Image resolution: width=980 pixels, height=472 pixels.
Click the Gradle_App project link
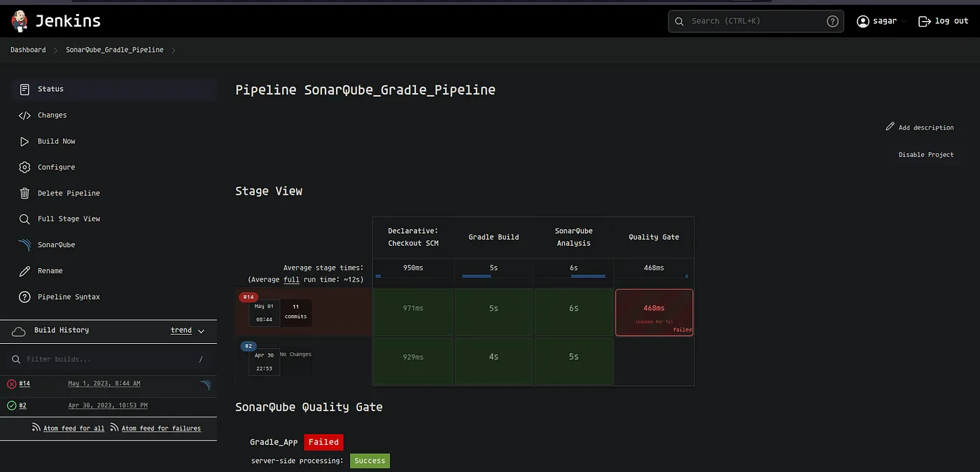pyautogui.click(x=274, y=442)
